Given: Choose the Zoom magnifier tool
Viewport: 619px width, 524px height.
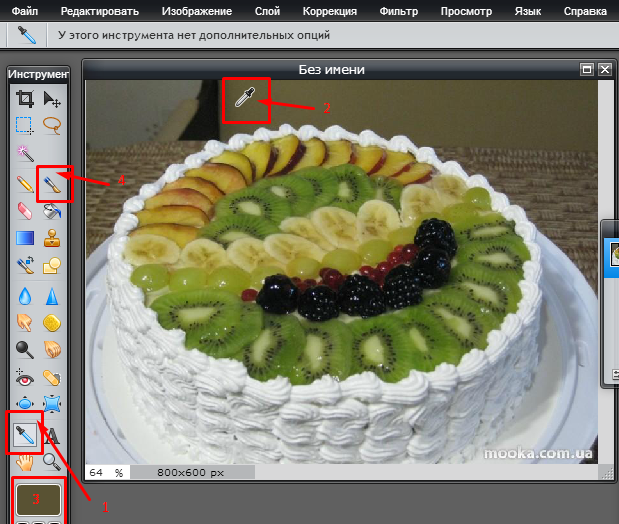Looking at the screenshot, I should (52, 461).
